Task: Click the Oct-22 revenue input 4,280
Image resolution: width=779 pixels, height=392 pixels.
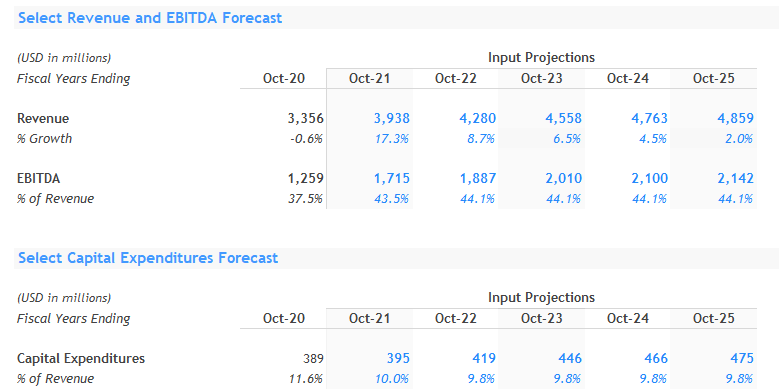Action: click(477, 118)
